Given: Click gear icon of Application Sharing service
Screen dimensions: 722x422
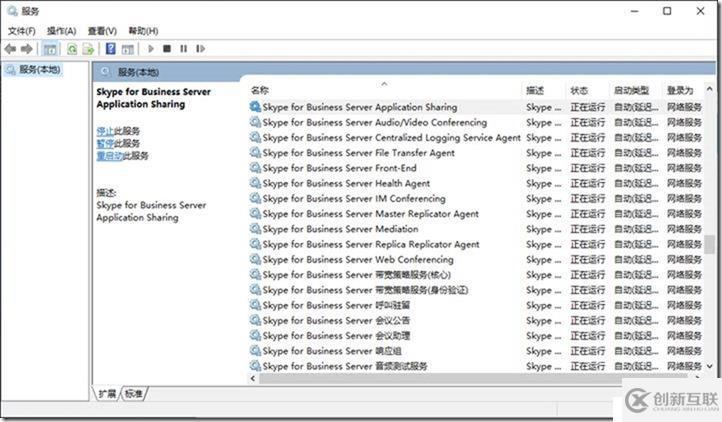Looking at the screenshot, I should [x=255, y=106].
